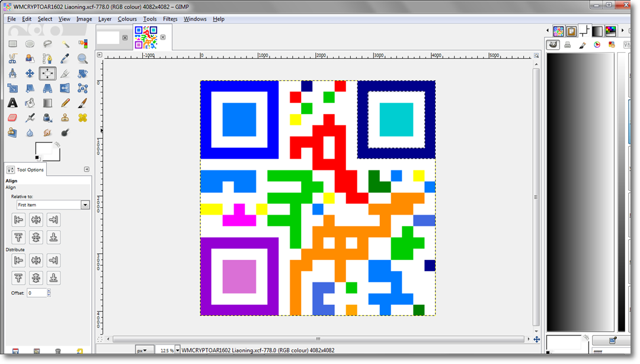
Task: Align left edge of target under Align
Action: [18, 220]
